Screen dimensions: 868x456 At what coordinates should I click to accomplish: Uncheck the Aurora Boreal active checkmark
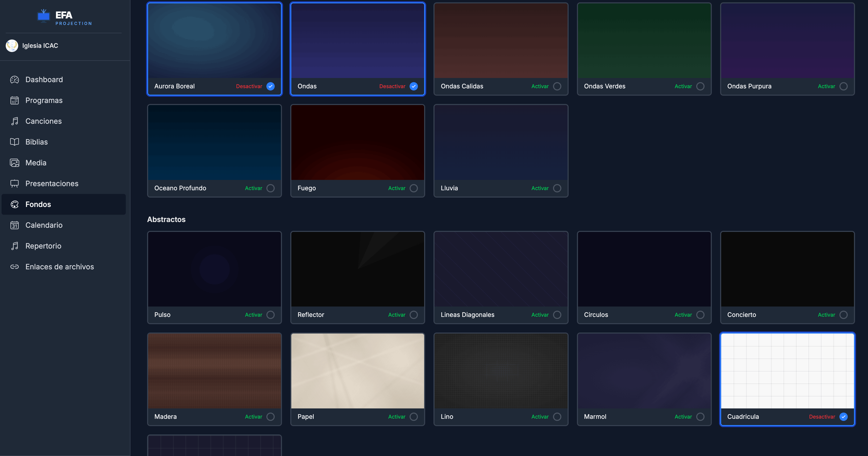270,86
